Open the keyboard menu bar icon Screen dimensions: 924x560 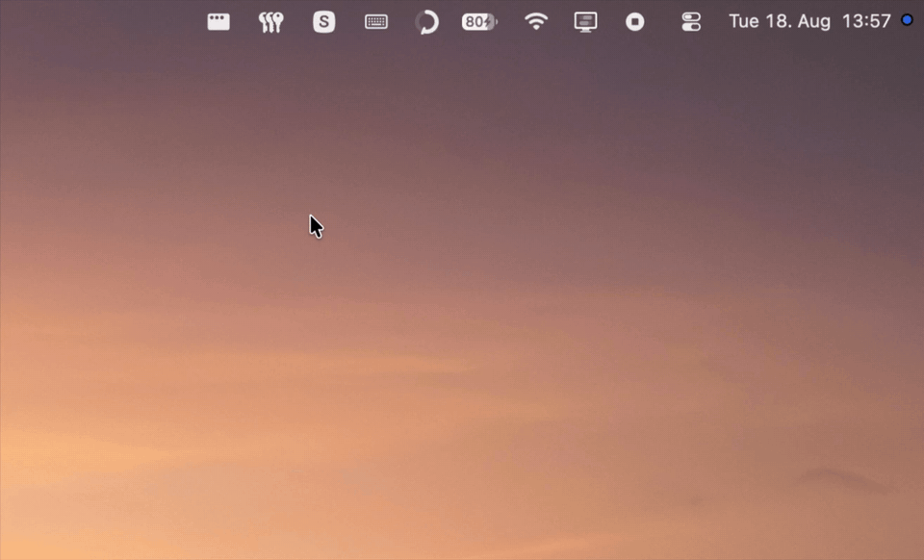[x=376, y=22]
